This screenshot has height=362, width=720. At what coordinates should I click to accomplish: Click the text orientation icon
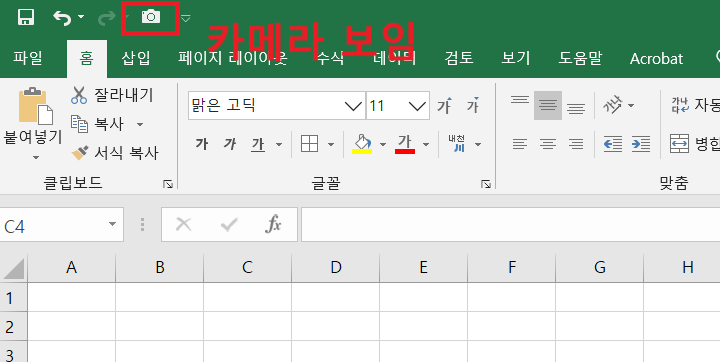click(x=613, y=106)
